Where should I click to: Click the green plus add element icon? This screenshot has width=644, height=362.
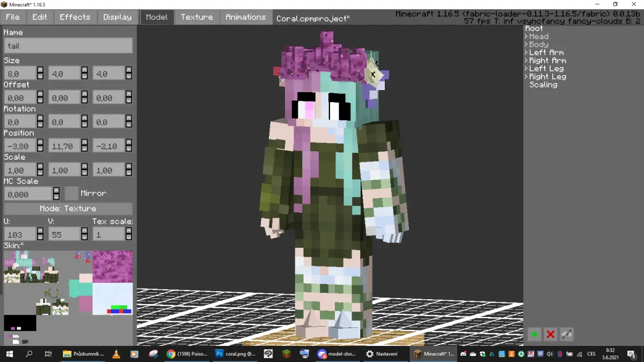pyautogui.click(x=534, y=334)
